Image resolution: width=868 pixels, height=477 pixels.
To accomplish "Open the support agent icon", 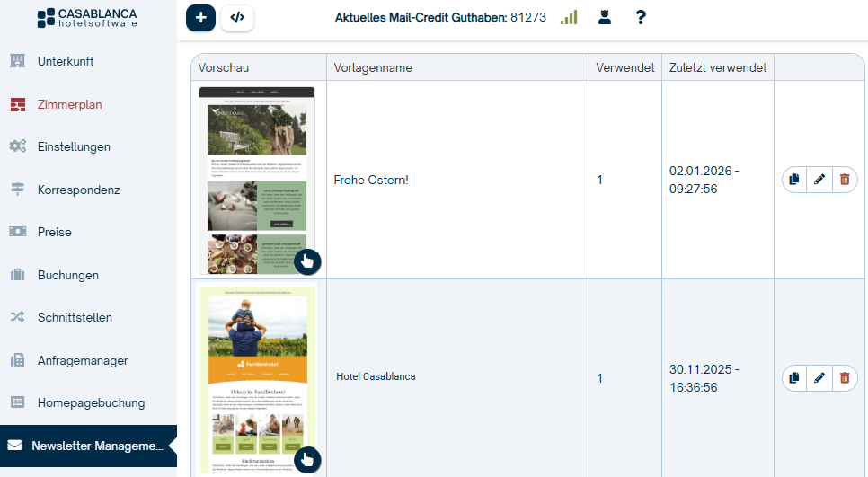I will click(605, 17).
